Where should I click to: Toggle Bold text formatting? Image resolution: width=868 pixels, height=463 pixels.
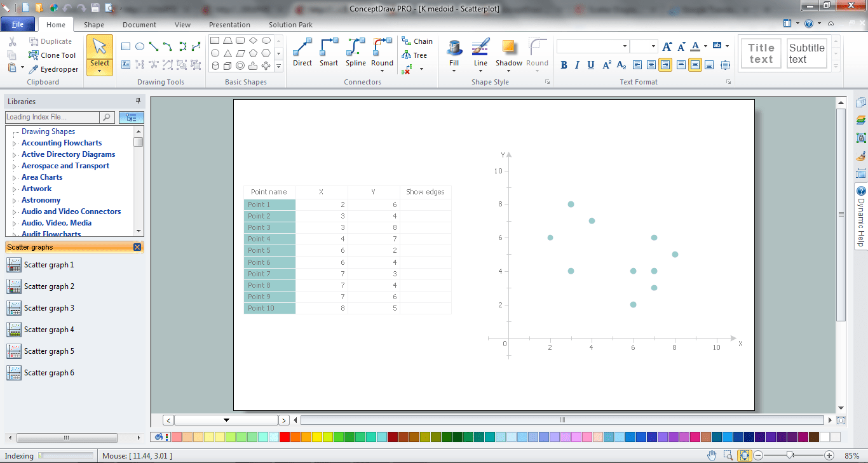click(x=564, y=65)
